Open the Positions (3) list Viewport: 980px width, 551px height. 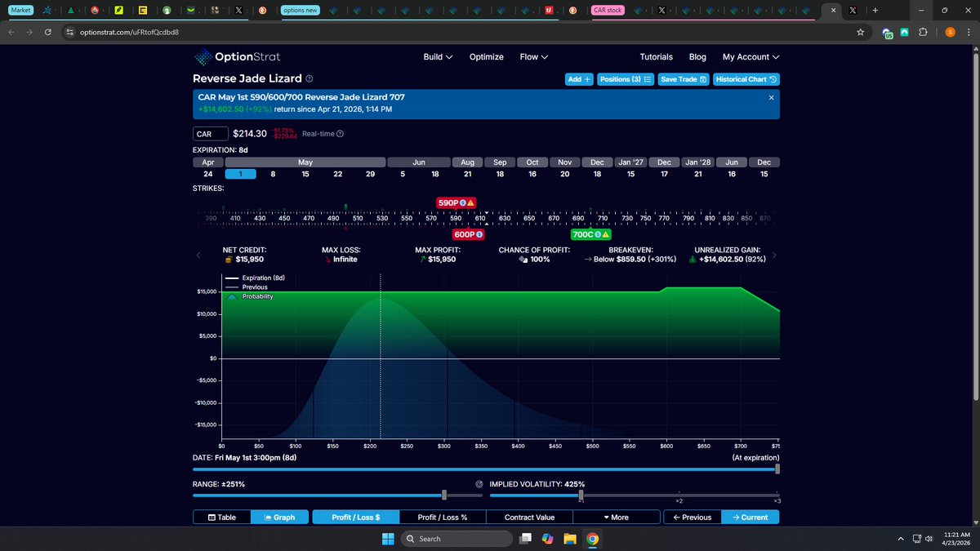click(x=626, y=79)
